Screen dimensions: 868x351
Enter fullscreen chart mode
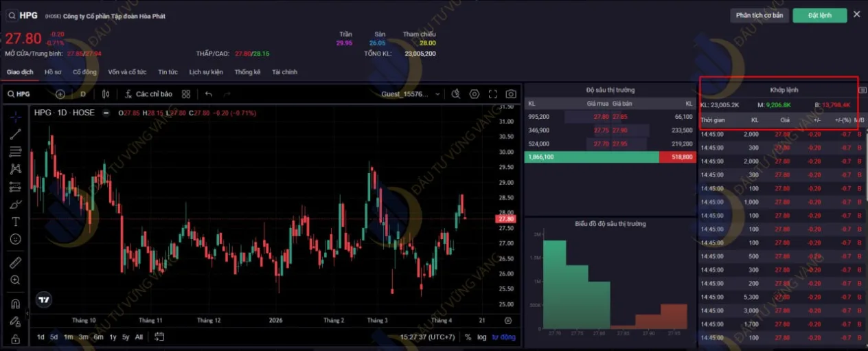pos(492,94)
